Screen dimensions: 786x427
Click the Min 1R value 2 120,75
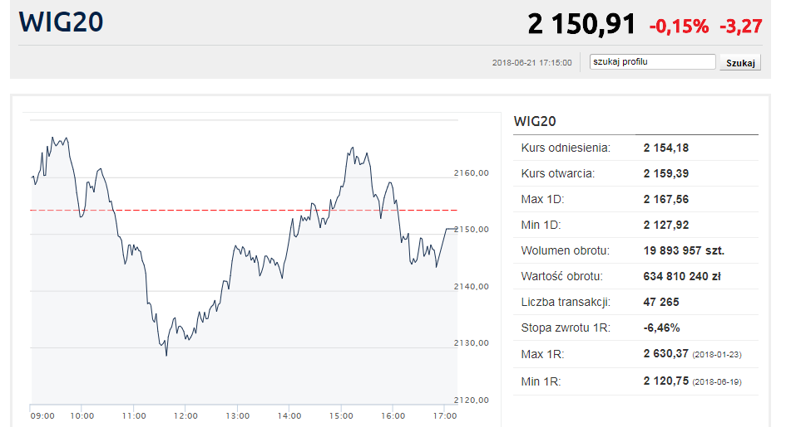click(x=666, y=379)
